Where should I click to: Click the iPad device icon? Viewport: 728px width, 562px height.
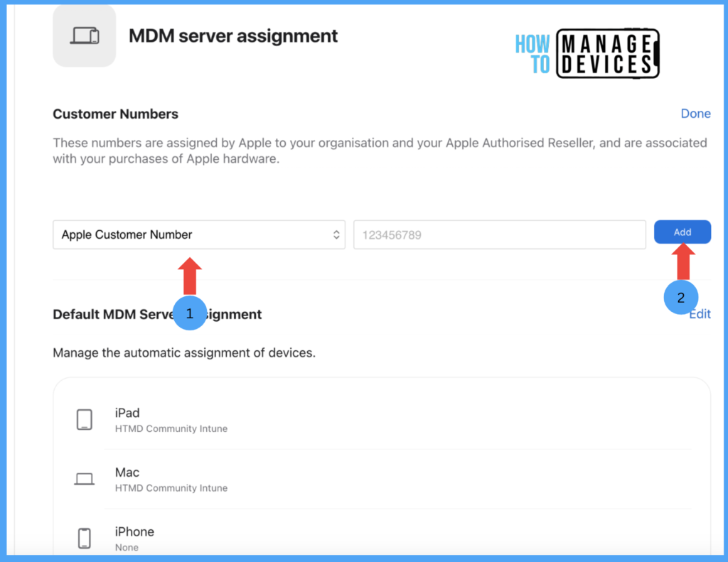click(x=84, y=419)
